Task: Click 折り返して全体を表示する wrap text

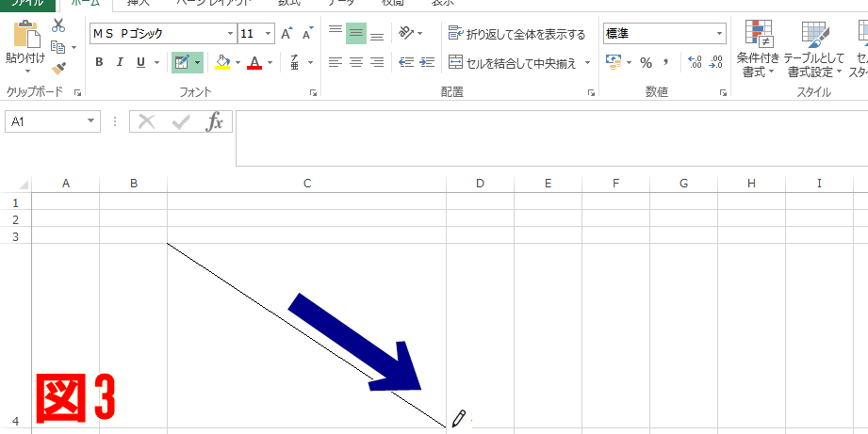Action: click(x=516, y=34)
